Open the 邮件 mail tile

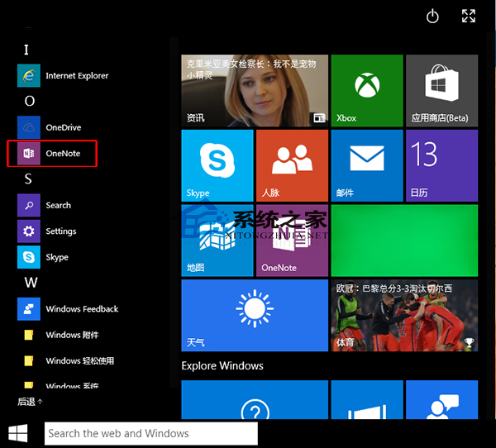click(366, 166)
